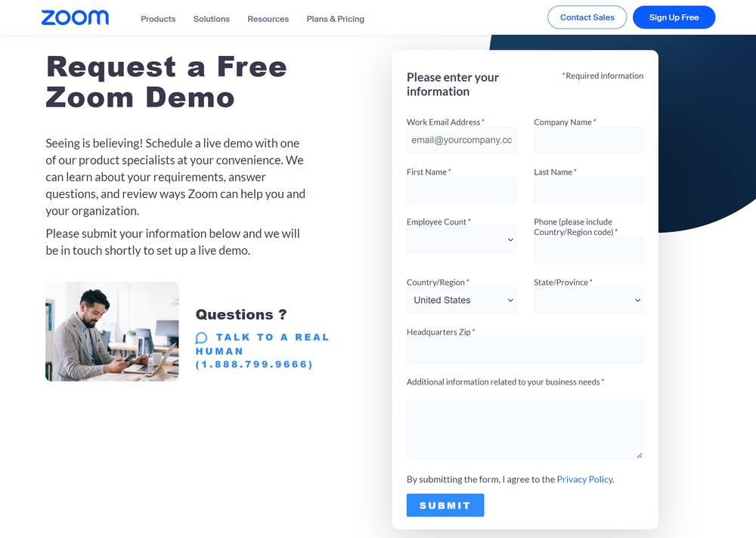Click the Work Email Address field

(x=461, y=140)
